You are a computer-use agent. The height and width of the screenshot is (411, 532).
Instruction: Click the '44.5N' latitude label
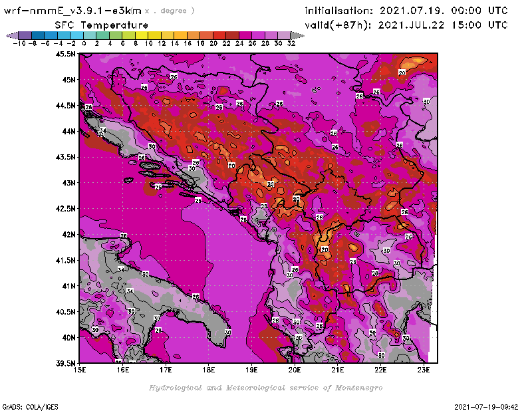(x=65, y=106)
